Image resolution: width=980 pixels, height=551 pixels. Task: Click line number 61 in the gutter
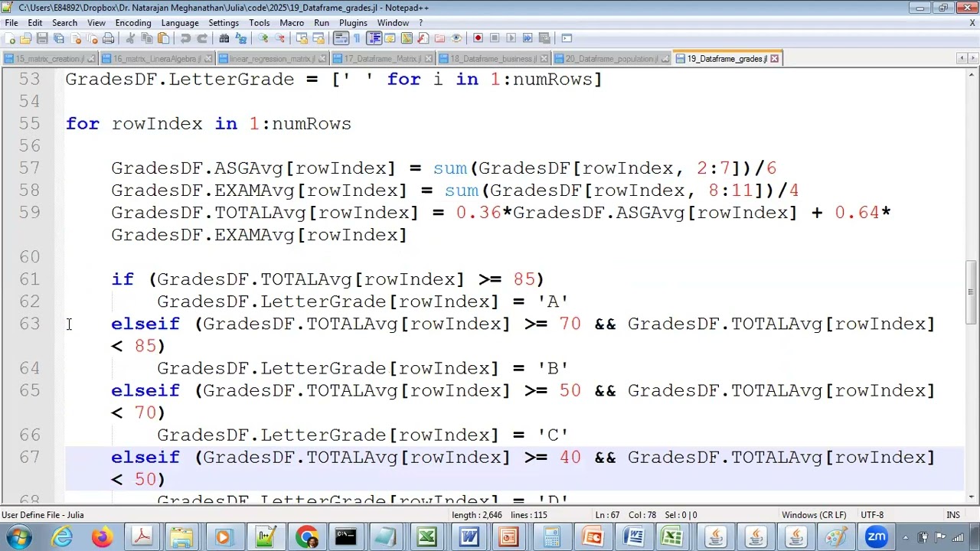pyautogui.click(x=30, y=279)
